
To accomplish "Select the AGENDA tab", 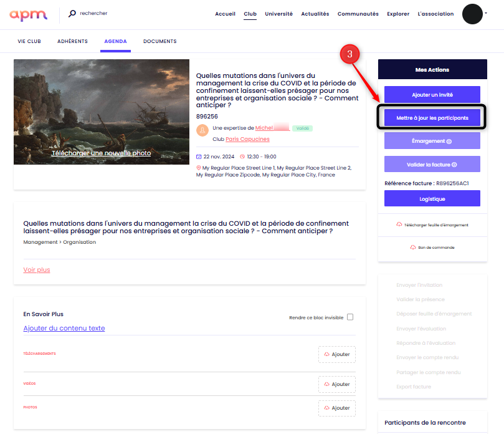I will [115, 41].
